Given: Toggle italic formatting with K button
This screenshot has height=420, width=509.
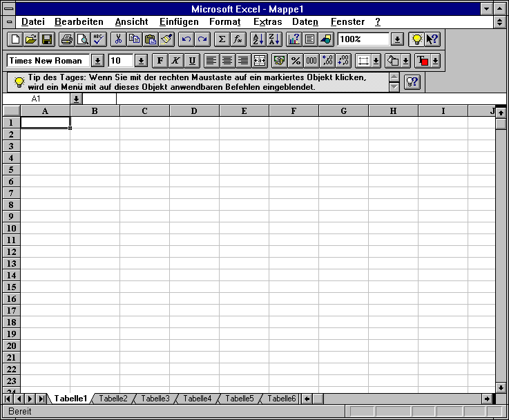Looking at the screenshot, I should pos(175,61).
